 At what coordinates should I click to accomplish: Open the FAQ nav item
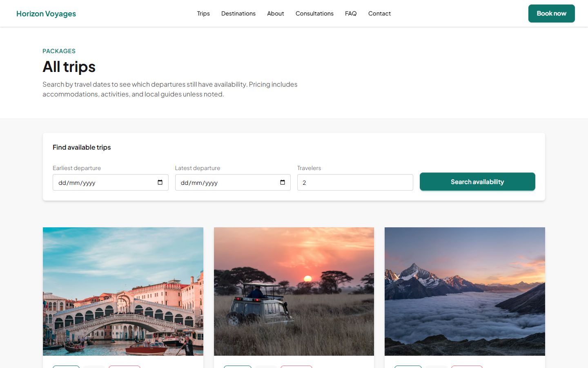(351, 13)
